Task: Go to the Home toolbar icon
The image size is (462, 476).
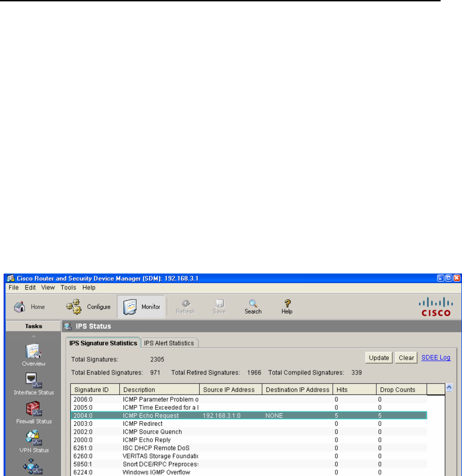Action: (x=20, y=307)
